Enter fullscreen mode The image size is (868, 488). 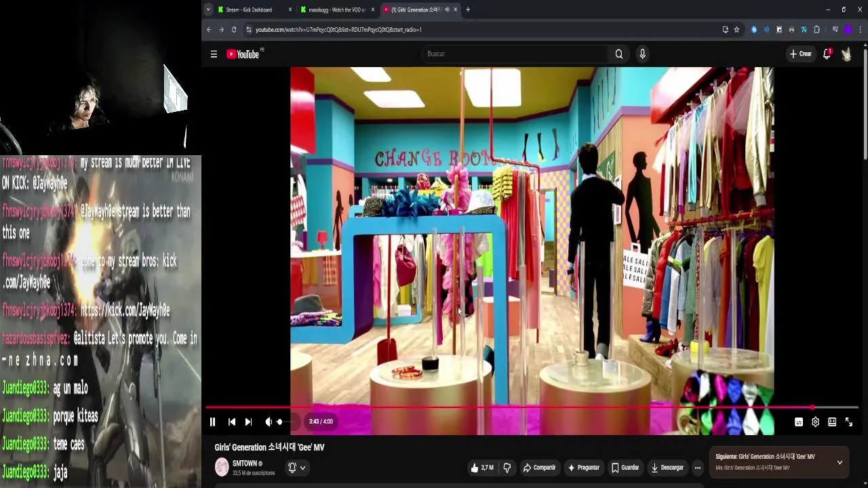click(x=848, y=422)
